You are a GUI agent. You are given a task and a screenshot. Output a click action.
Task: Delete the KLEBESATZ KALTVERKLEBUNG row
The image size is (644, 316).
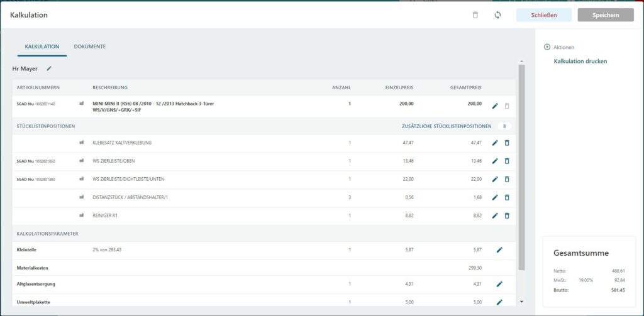pyautogui.click(x=507, y=143)
